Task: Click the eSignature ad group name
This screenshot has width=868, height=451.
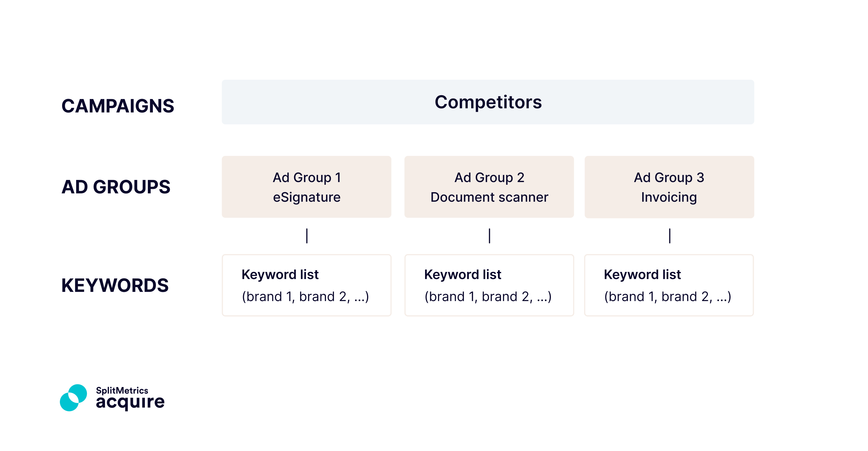Action: pos(307,197)
